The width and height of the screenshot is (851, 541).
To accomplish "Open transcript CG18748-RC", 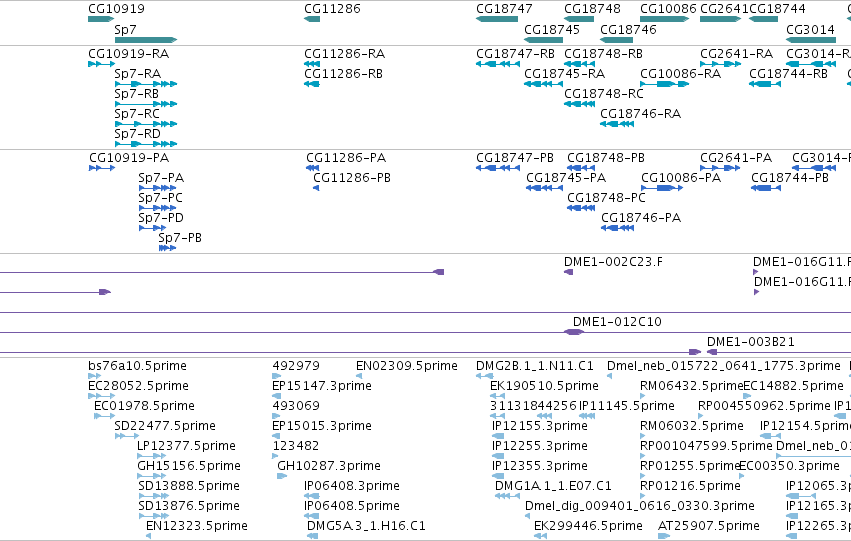I will coord(604,94).
